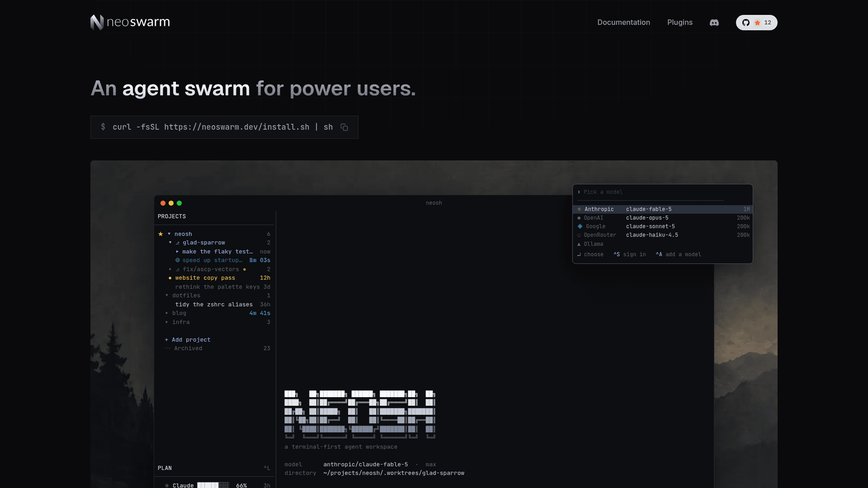This screenshot has width=868, height=488.
Task: Click the green window maximize dot
Action: pyautogui.click(x=179, y=203)
